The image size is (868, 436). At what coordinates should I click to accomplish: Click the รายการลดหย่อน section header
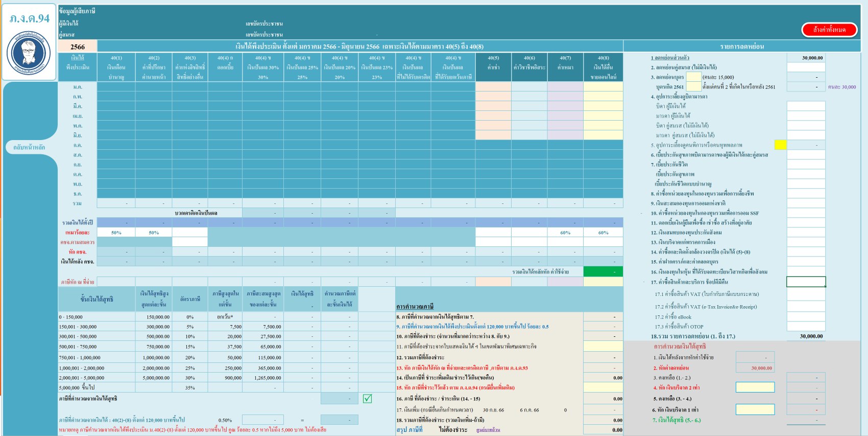pyautogui.click(x=742, y=47)
